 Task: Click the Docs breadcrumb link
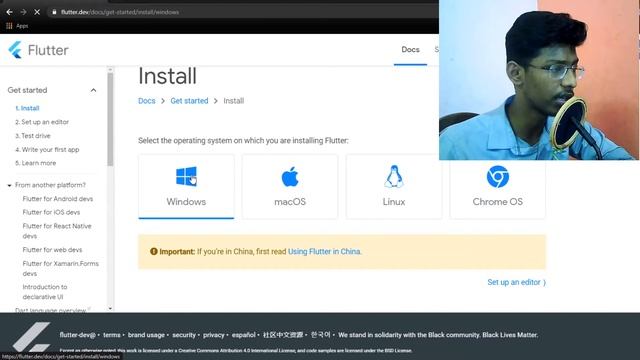click(147, 101)
